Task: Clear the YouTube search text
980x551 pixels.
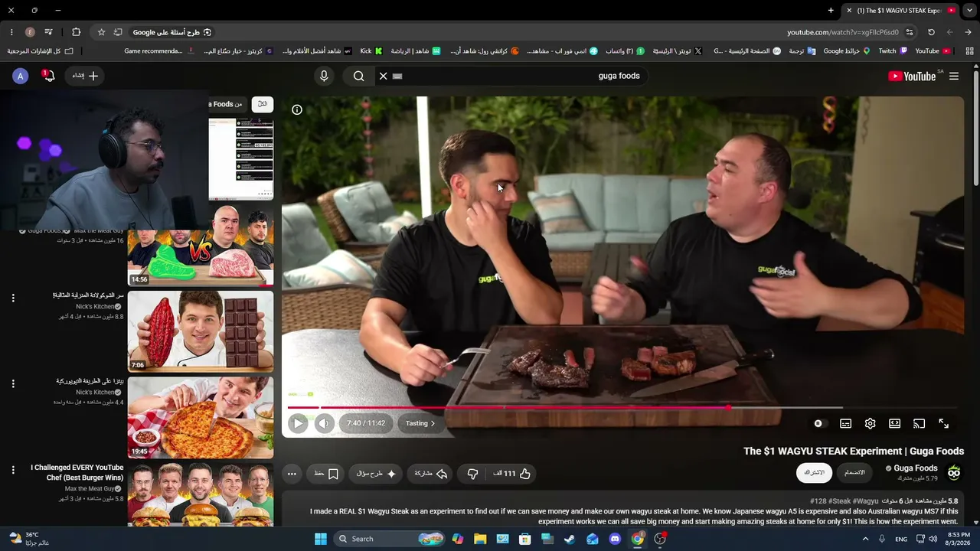Action: (383, 76)
